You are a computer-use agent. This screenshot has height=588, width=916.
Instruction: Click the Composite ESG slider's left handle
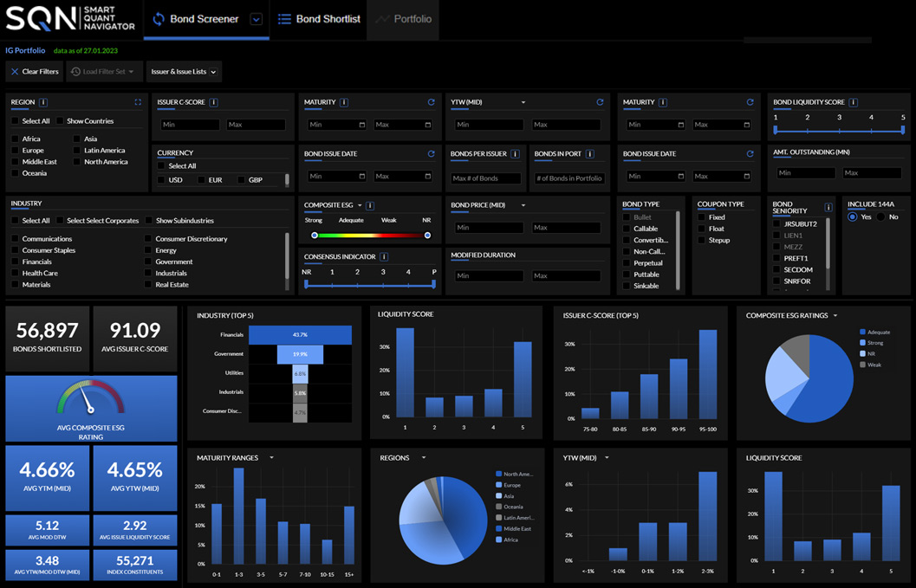point(315,236)
